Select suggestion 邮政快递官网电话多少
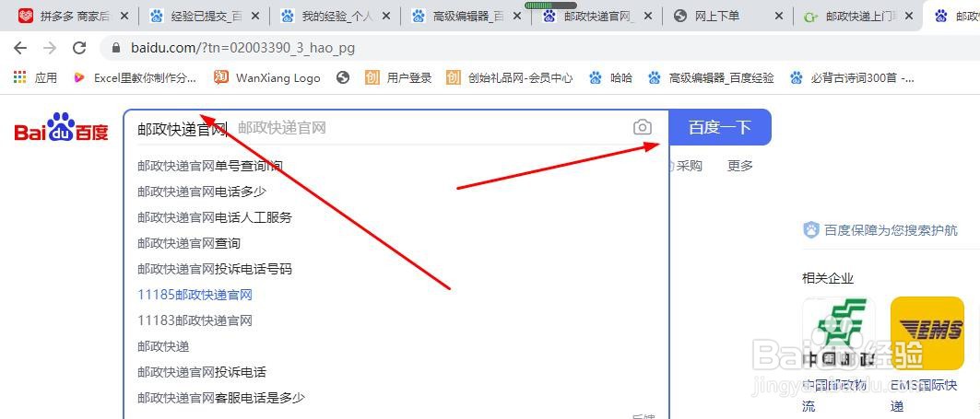Image resolution: width=980 pixels, height=419 pixels. click(x=202, y=192)
